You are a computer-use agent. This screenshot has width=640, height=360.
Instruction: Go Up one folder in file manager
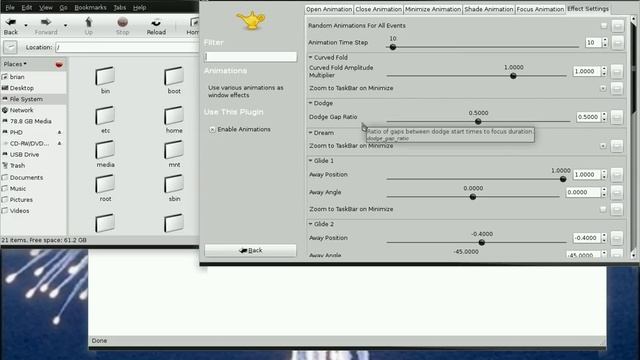pos(89,22)
